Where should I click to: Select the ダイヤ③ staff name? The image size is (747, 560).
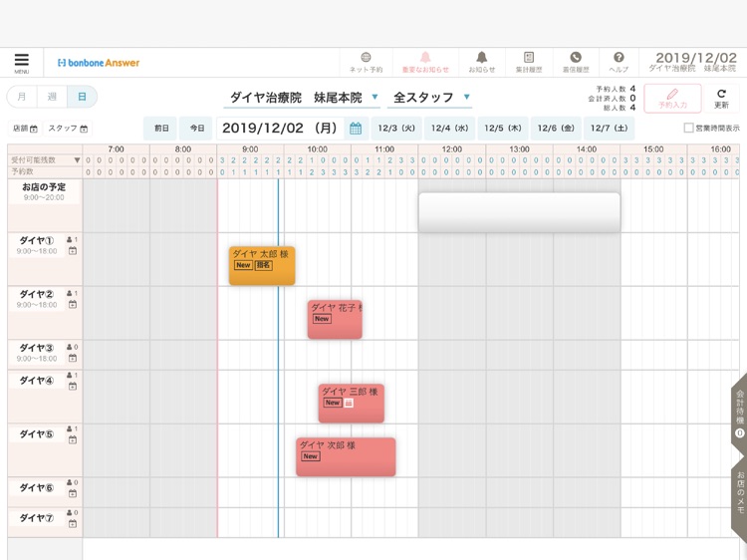coord(36,348)
